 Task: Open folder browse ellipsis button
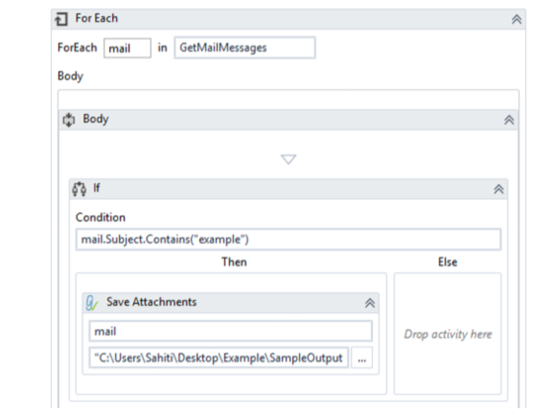[362, 358]
